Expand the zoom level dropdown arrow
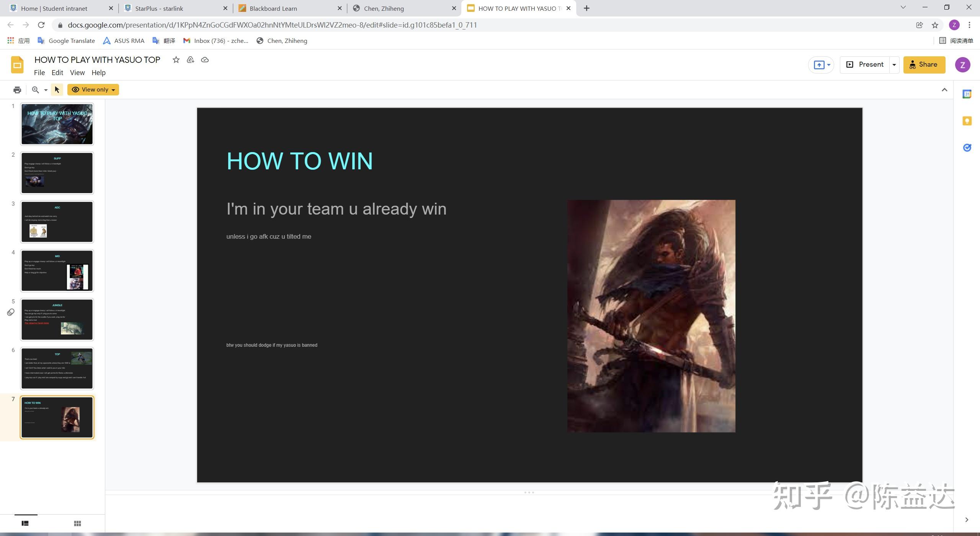980x536 pixels. pos(46,90)
